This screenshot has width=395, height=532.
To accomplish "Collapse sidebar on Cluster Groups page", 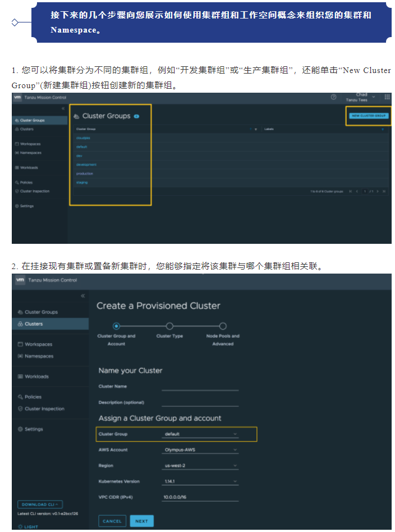I will point(63,108).
